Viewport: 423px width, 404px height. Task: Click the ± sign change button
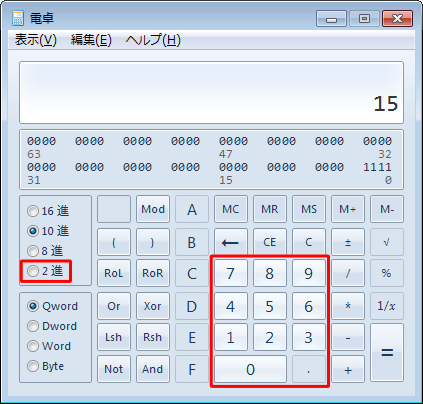point(348,242)
